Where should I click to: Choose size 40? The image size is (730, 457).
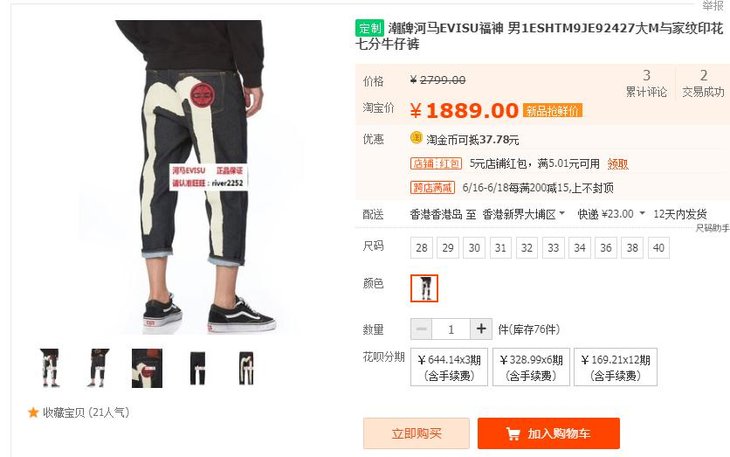[x=658, y=248]
